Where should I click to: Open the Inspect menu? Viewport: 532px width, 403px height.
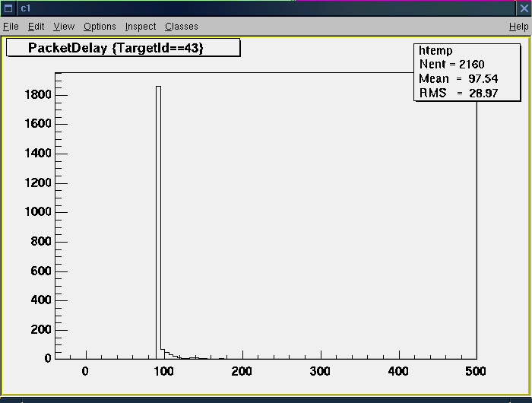pyautogui.click(x=141, y=27)
